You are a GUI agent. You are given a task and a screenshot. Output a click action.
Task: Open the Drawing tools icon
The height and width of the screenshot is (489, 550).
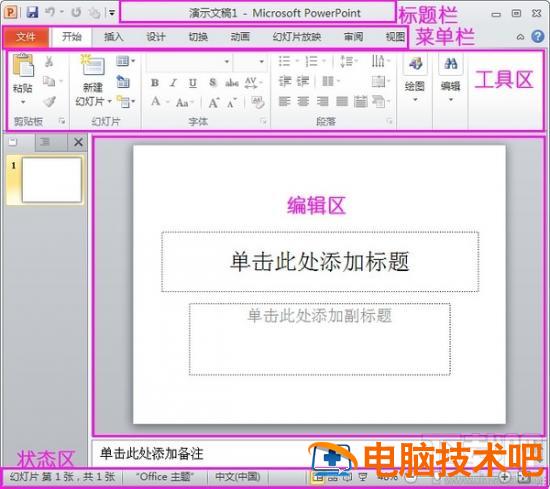415,64
